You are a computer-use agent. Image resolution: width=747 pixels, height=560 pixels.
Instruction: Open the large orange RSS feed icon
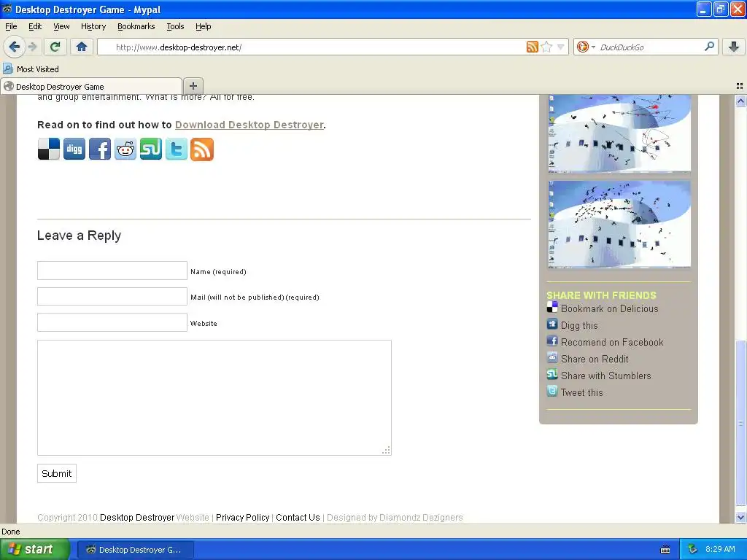click(202, 149)
